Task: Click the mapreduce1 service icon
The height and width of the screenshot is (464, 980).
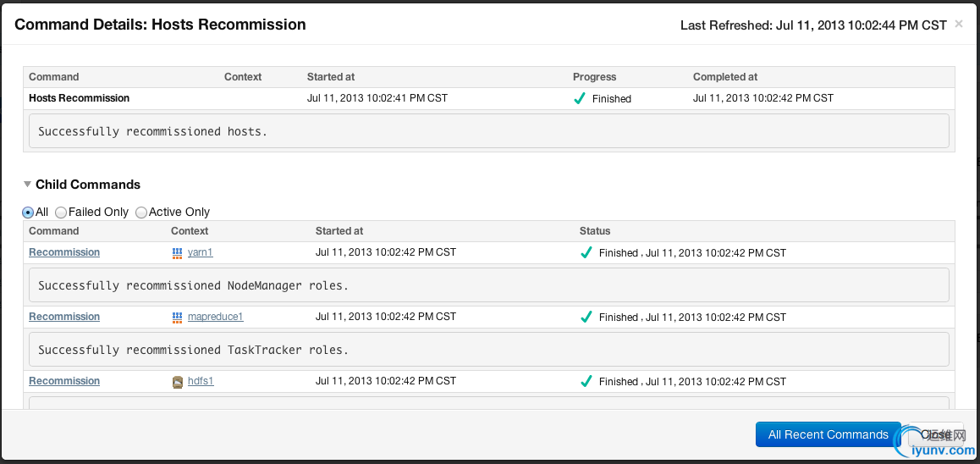Action: coord(177,317)
